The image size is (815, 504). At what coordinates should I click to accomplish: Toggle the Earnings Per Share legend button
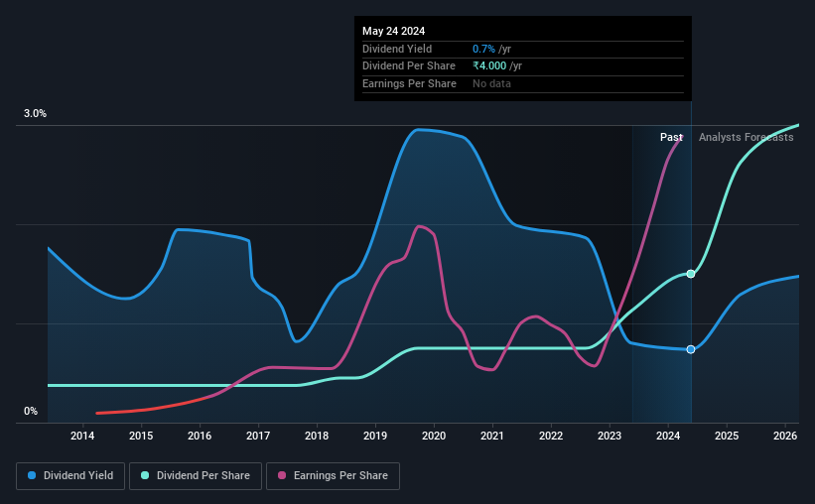pos(333,476)
